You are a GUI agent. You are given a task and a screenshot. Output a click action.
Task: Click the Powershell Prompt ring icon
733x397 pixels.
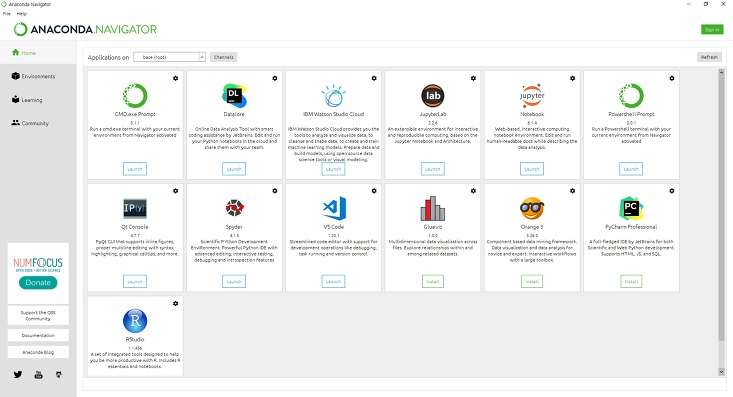631,95
